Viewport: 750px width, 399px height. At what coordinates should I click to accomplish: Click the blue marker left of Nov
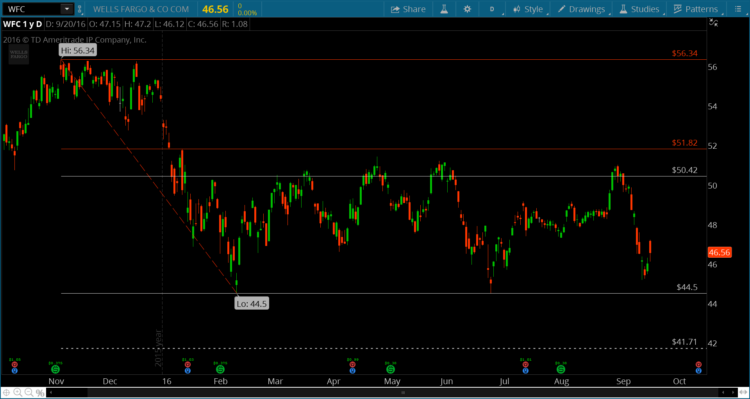click(x=14, y=370)
